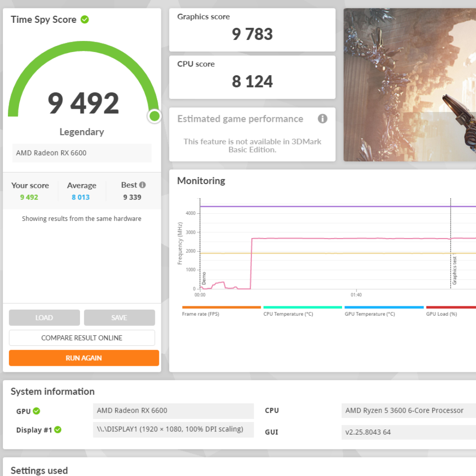
Task: Click the green score gauge indicator dot
Action: click(x=154, y=116)
